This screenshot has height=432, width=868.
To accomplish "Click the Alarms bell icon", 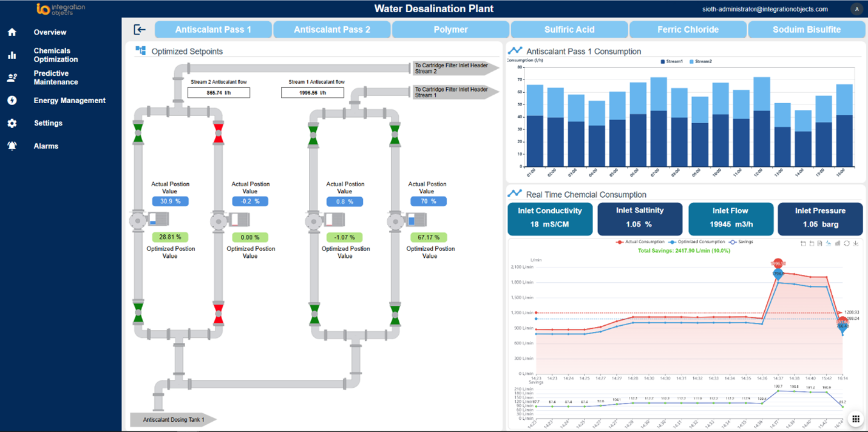I will pyautogui.click(x=12, y=146).
